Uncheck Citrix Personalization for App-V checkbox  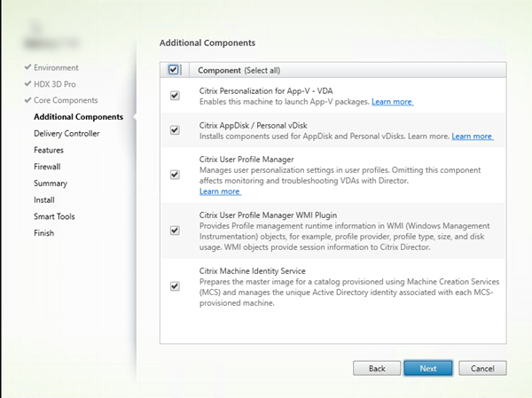[x=174, y=96]
